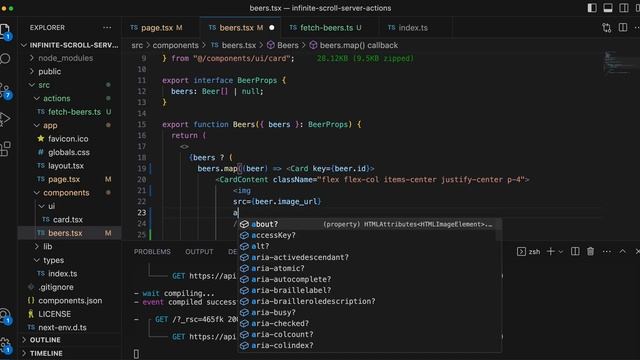Open terminal launch profile dropdown arrow
The height and width of the screenshot is (360, 640).
(x=560, y=252)
